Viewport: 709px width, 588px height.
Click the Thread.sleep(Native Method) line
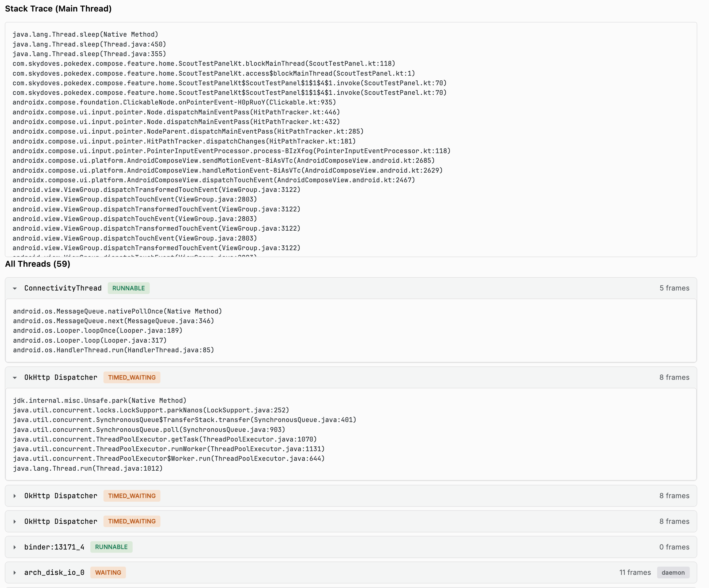[x=86, y=34]
